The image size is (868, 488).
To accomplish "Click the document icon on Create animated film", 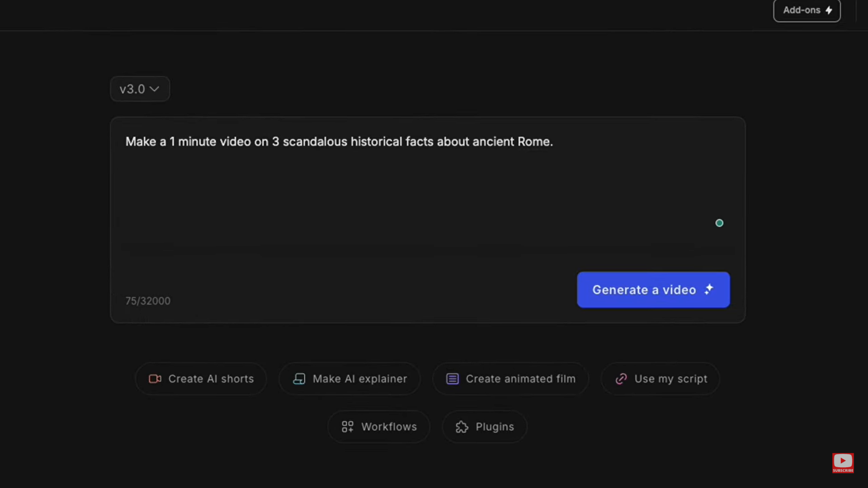I will [x=452, y=379].
